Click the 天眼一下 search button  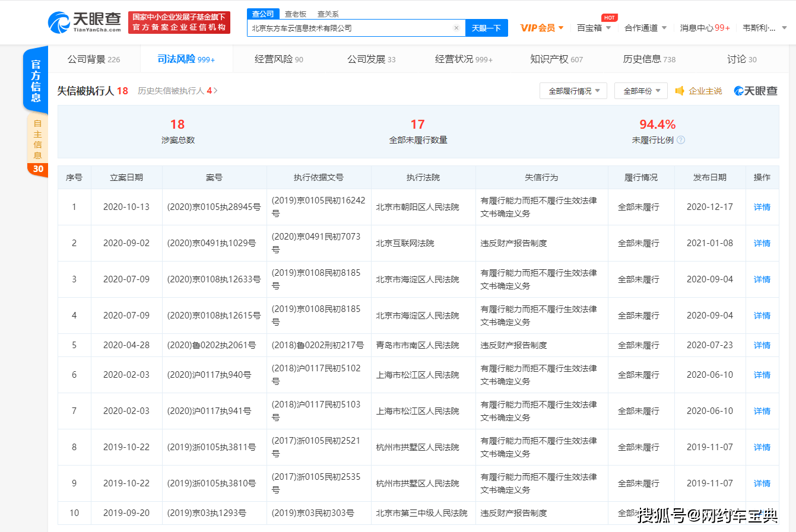(x=486, y=28)
